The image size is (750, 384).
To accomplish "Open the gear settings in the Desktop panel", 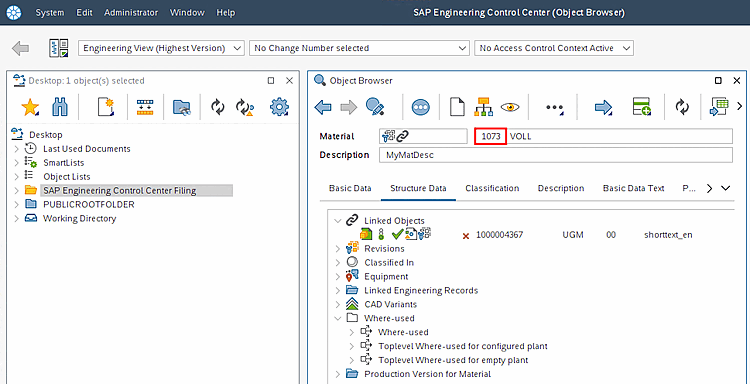I will (279, 107).
